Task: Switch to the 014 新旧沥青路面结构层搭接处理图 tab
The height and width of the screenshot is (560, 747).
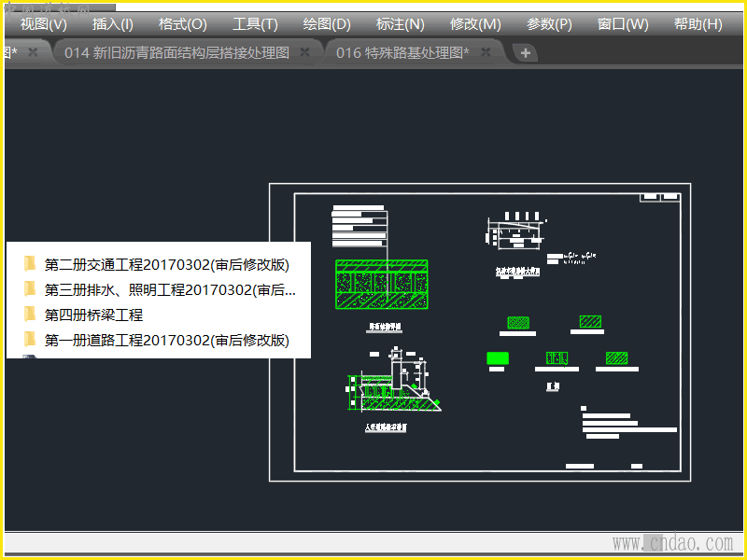Action: click(x=176, y=52)
